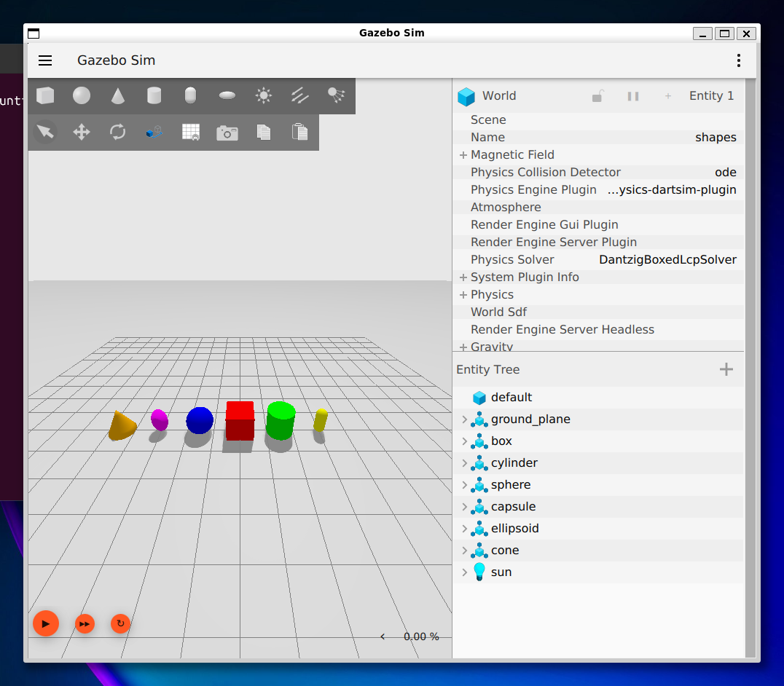Select the green cylinder in the scene
784x686 pixels.
click(281, 420)
